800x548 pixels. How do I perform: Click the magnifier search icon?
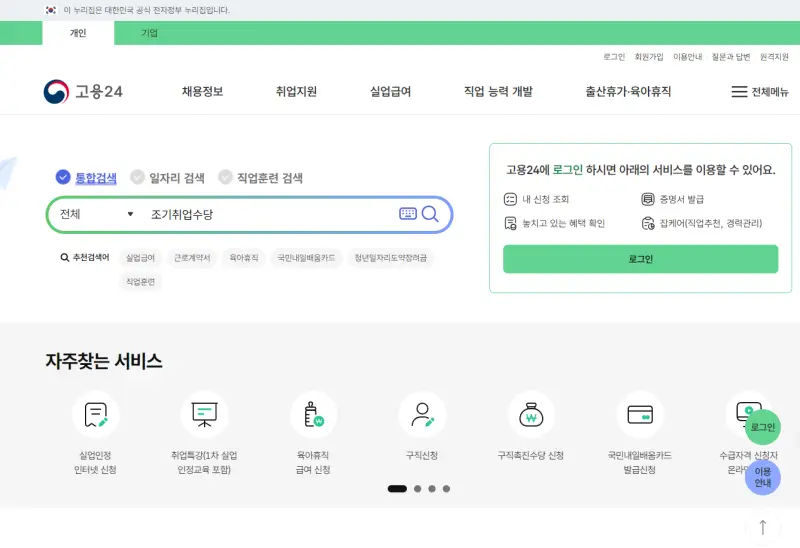(430, 214)
